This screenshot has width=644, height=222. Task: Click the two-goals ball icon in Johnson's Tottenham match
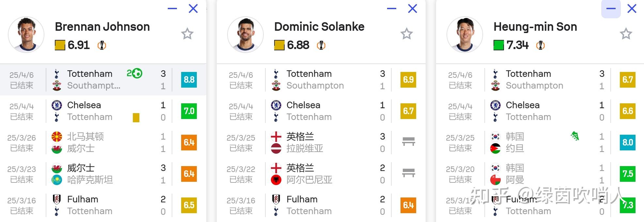(134, 73)
